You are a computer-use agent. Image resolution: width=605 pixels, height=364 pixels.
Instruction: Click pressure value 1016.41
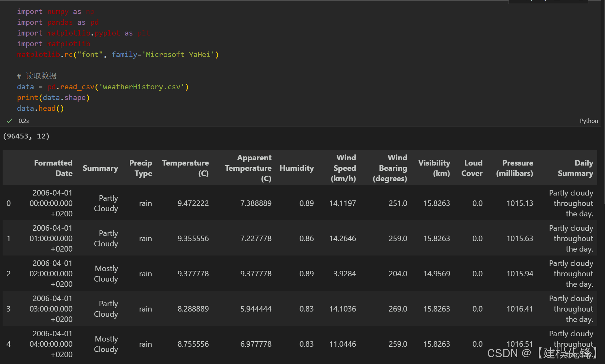pos(520,309)
